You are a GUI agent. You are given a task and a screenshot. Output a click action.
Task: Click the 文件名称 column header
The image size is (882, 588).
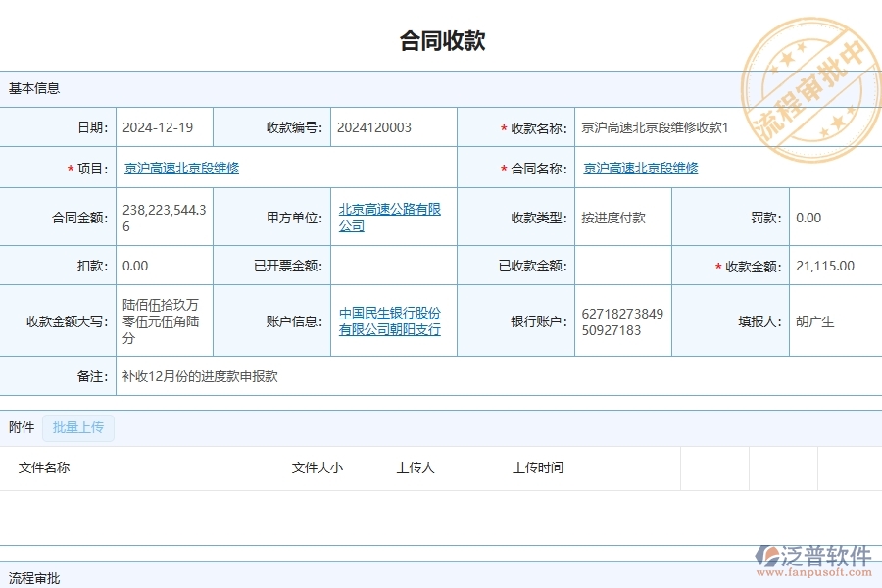tap(46, 467)
